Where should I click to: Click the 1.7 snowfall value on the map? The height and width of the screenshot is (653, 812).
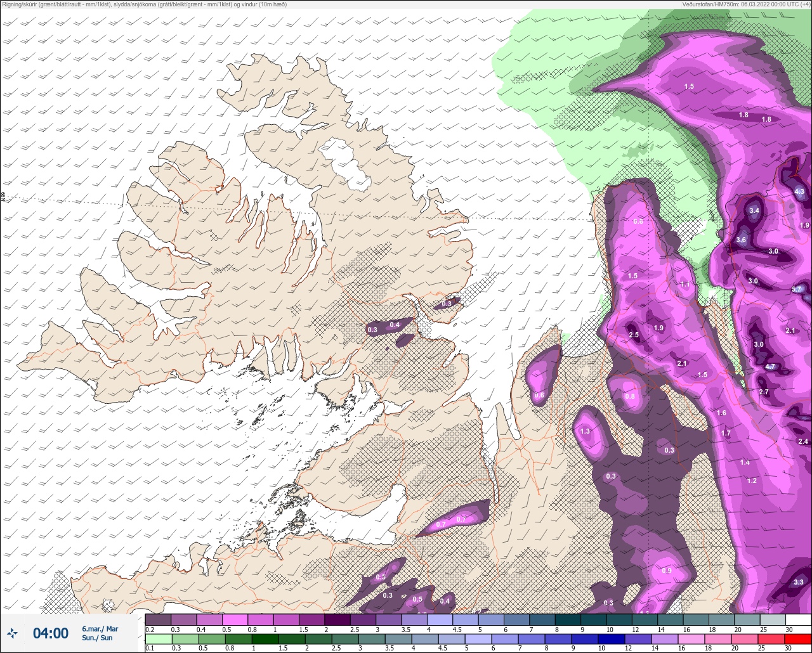[x=726, y=433]
